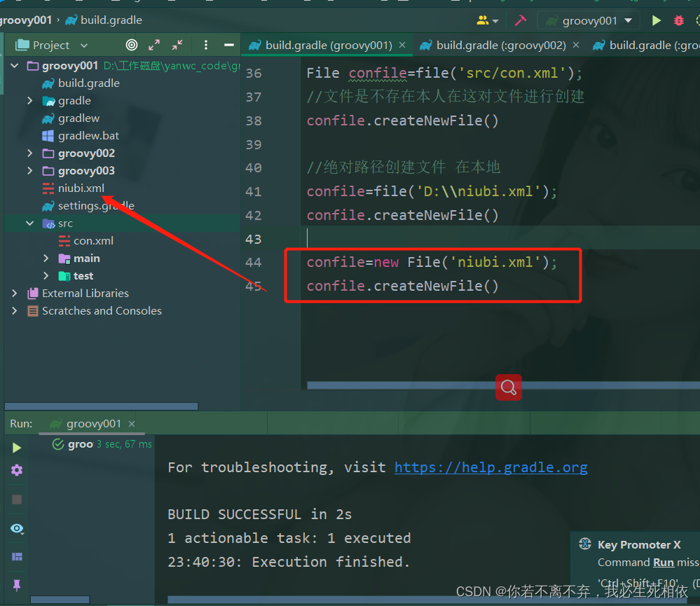Start the debugger with the bug icon
Viewport: 700px width, 606px height.
coord(678,20)
